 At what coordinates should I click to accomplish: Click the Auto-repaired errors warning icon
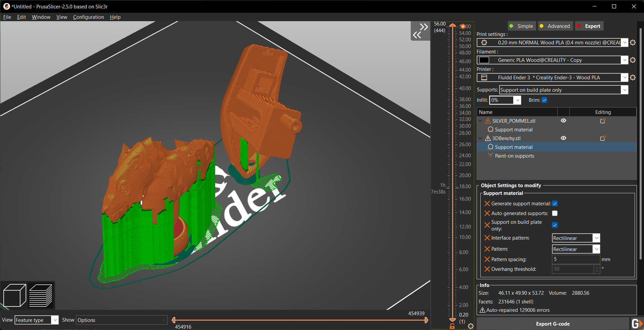[482, 310]
